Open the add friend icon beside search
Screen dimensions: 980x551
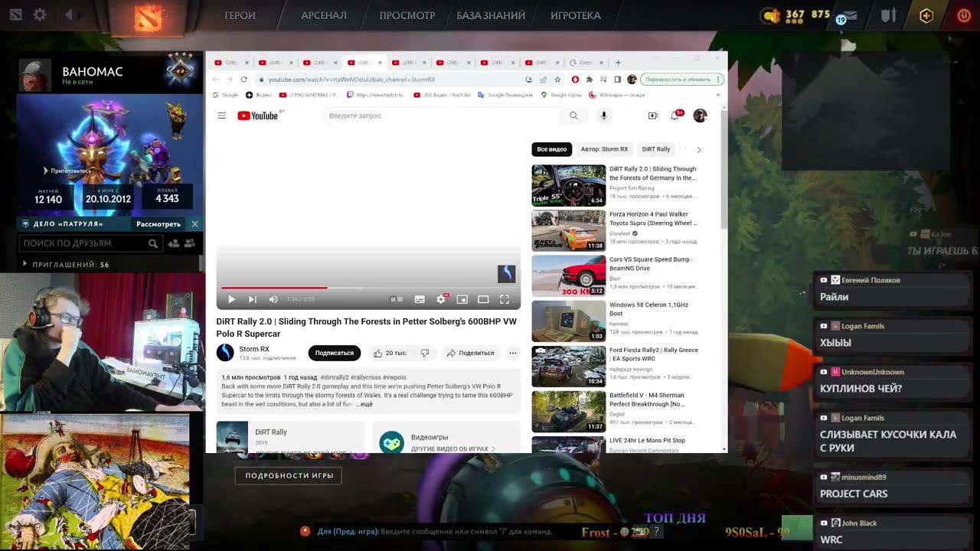coord(173,243)
